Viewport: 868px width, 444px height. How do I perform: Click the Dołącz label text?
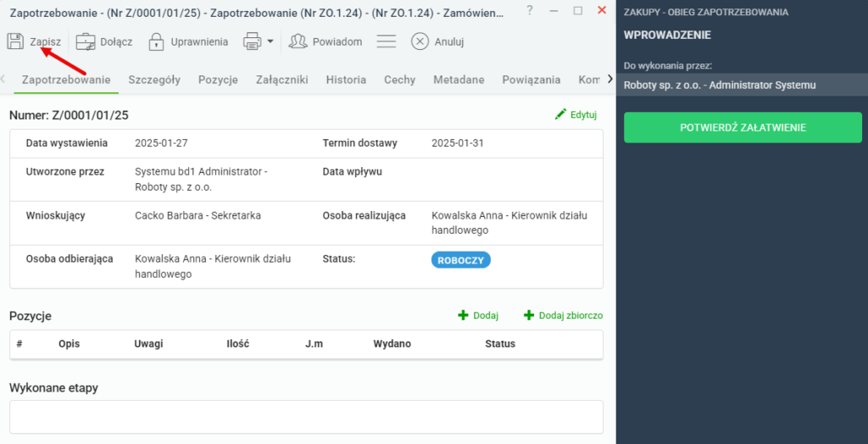(116, 42)
